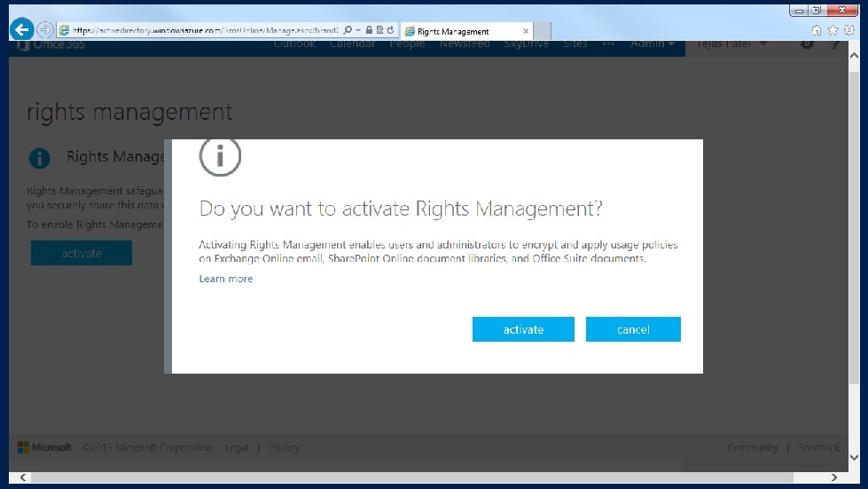This screenshot has height=489, width=868.
Task: Click the security lock icon in address bar
Action: (369, 30)
